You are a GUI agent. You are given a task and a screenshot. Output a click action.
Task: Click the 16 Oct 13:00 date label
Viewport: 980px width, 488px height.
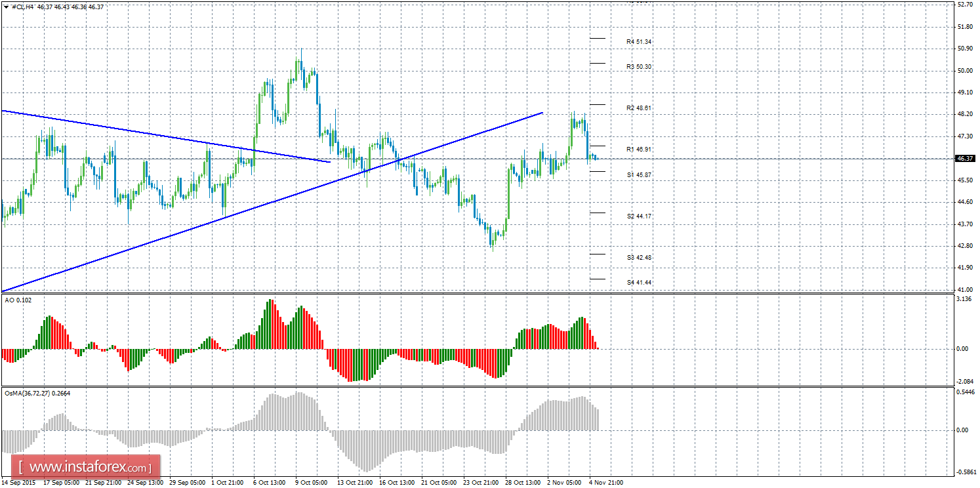pos(397,483)
